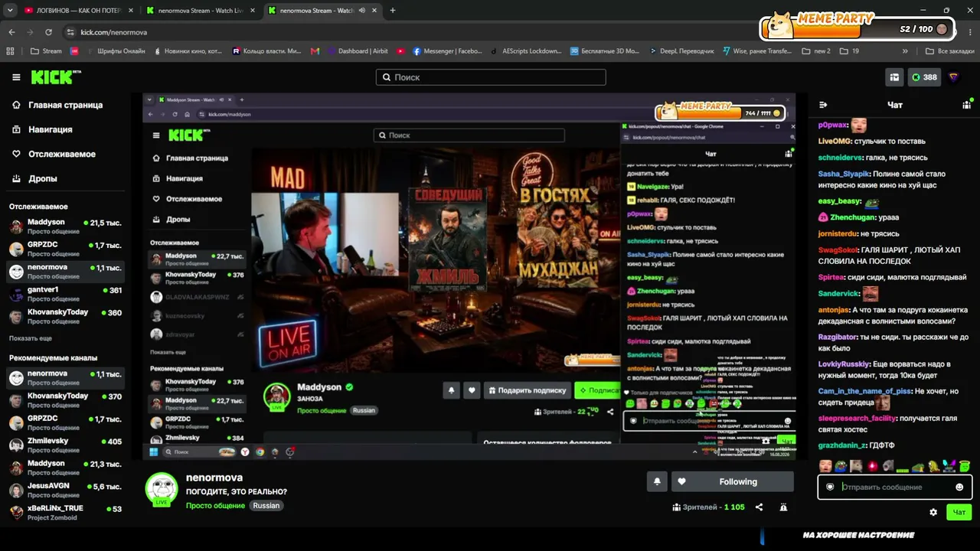Open chat identity shield icon
The width and height of the screenshot is (980, 551).
coord(830,487)
